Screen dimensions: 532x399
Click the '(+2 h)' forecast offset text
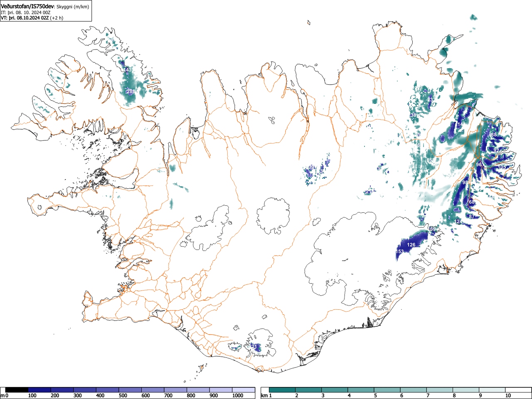(x=57, y=18)
